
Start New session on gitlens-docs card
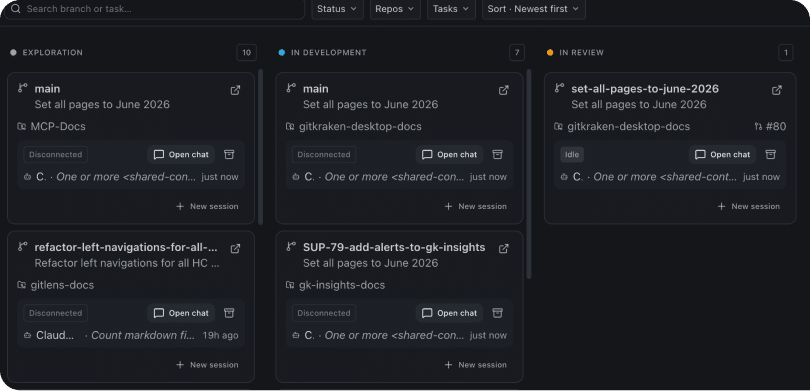point(207,365)
